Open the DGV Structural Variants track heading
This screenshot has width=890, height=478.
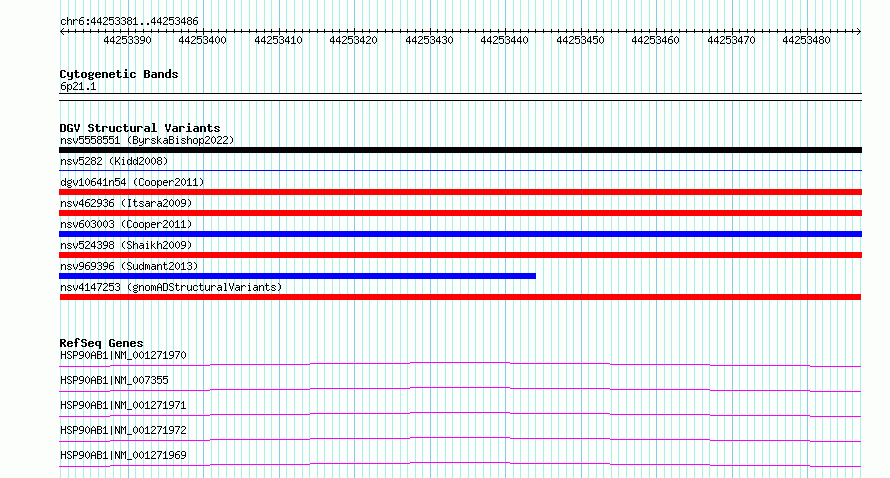pos(140,128)
